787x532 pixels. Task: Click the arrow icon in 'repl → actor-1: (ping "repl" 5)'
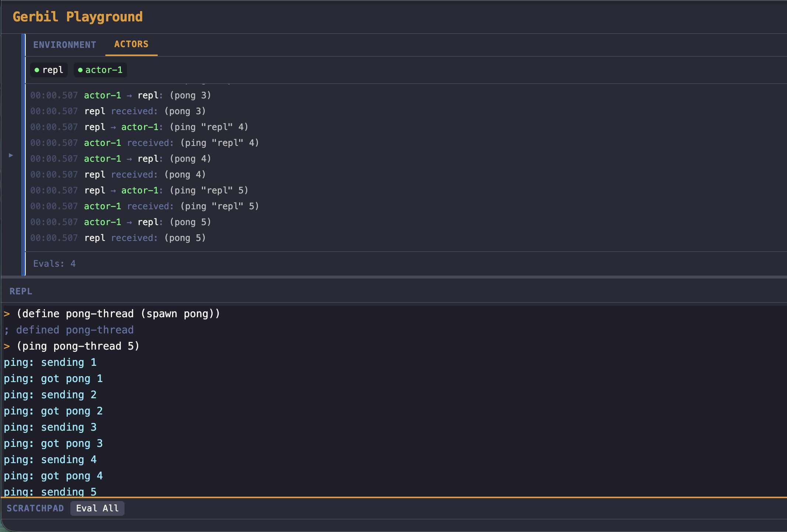pyautogui.click(x=113, y=191)
